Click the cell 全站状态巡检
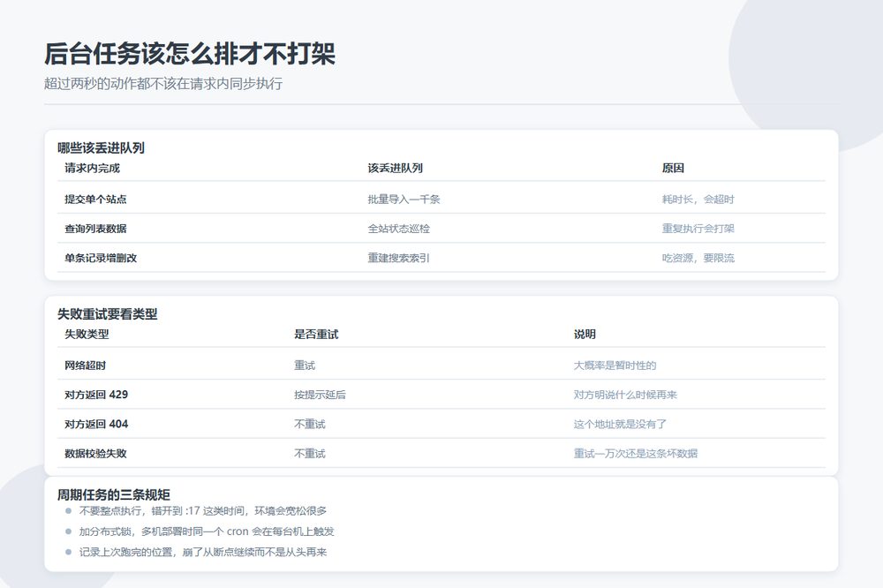The image size is (883, 588). (x=399, y=228)
